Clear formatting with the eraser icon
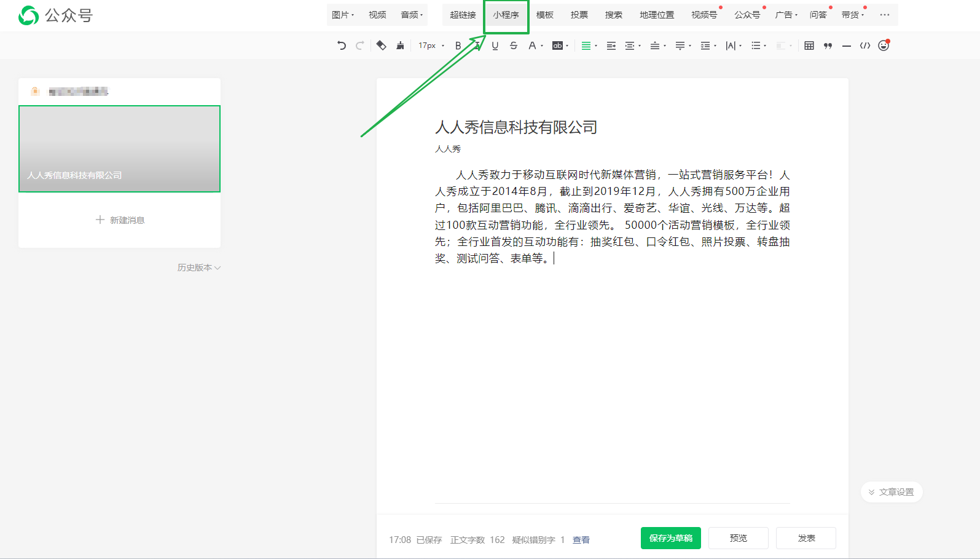The height and width of the screenshot is (559, 980). coord(382,46)
